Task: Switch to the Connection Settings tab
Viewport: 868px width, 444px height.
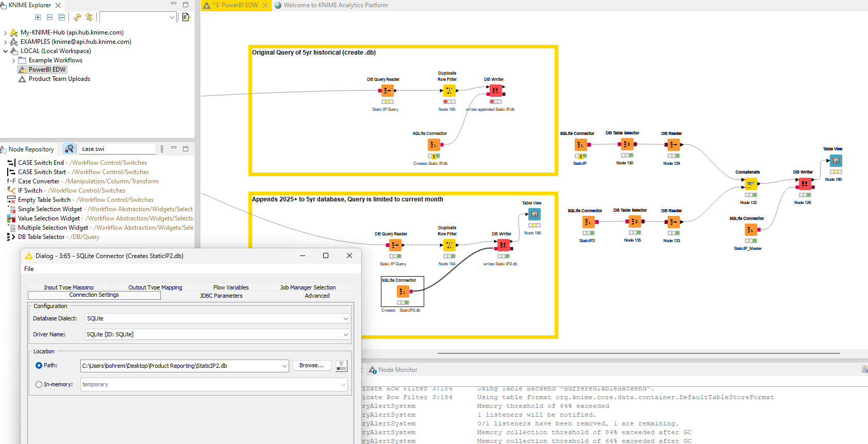Action: point(94,295)
